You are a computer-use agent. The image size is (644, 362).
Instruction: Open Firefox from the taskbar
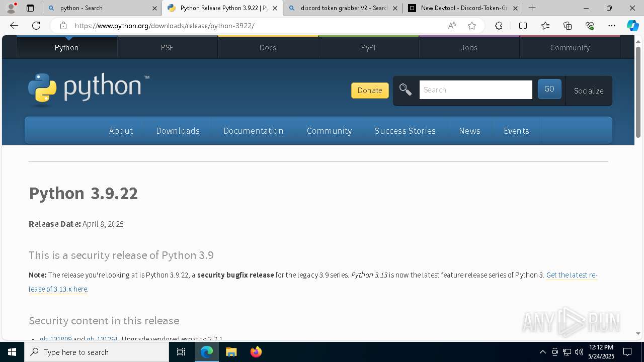(256, 352)
